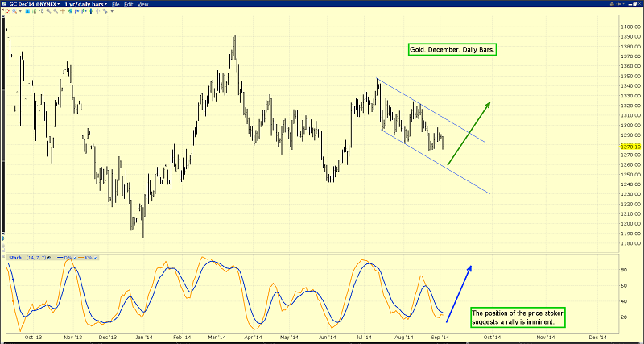Screen dimensions: 644x344
Task: Expand the 1 yr/daily bars timeframe dropdown
Action: tap(87, 4)
